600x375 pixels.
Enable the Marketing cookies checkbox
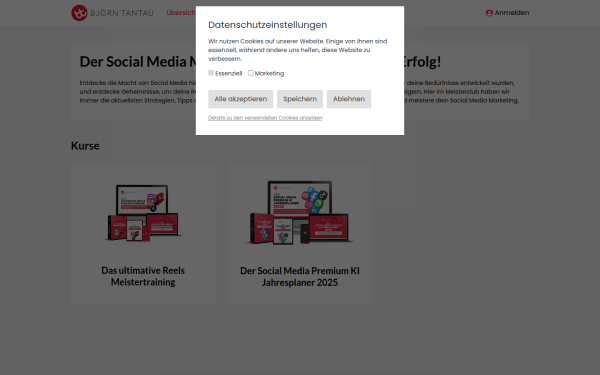(251, 73)
